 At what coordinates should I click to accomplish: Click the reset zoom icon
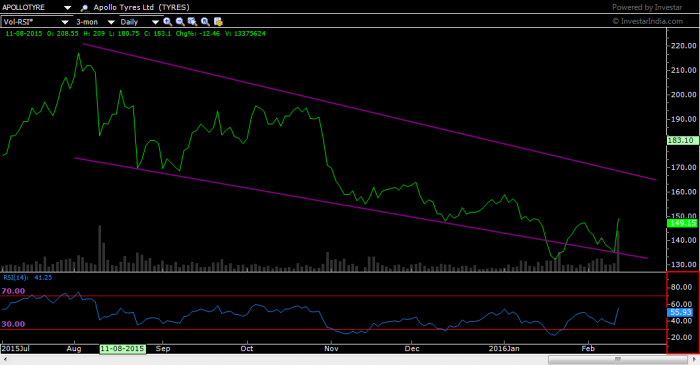coord(205,21)
